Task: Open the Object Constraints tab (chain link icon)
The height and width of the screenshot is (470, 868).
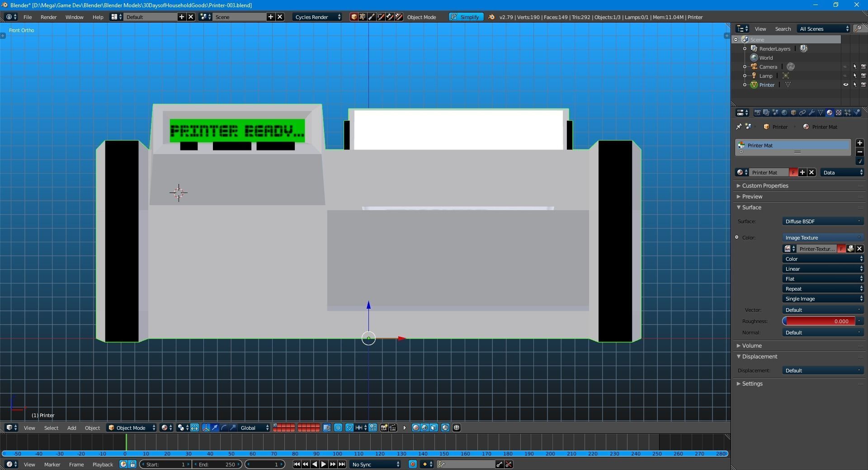Action: tap(803, 113)
